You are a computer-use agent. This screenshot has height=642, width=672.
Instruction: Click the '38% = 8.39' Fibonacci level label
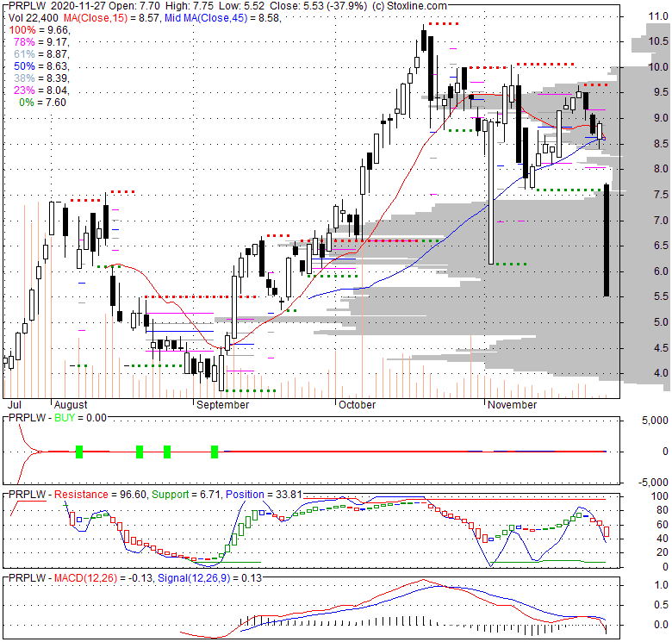click(40, 78)
